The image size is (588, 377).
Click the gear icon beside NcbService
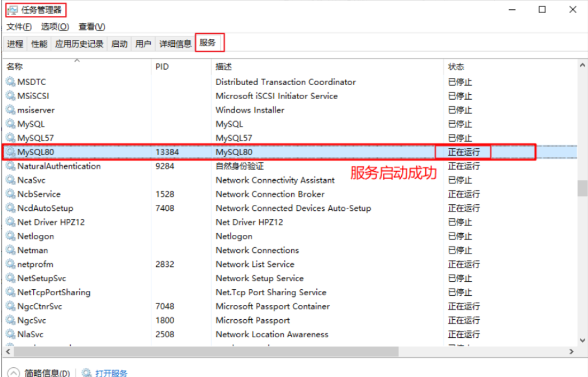click(10, 194)
